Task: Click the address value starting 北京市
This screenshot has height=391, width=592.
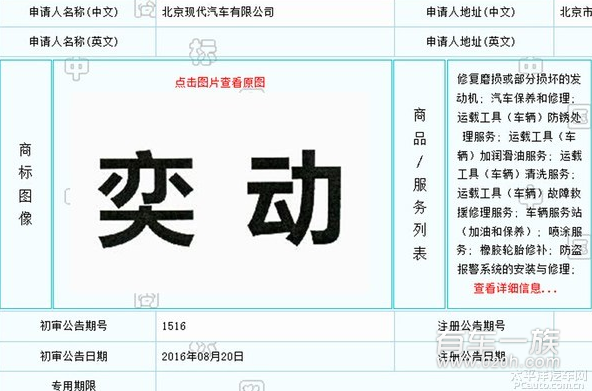Action: click(x=576, y=12)
